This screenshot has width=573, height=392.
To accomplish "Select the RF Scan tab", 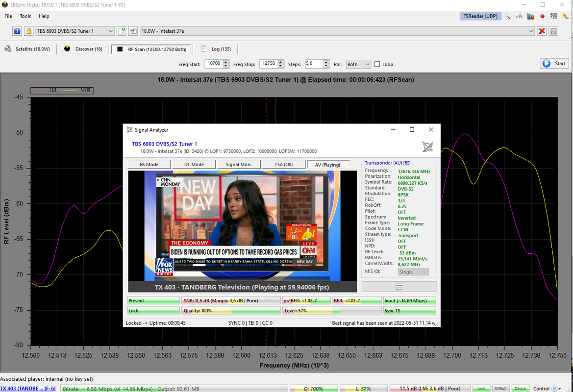I will click(x=151, y=49).
